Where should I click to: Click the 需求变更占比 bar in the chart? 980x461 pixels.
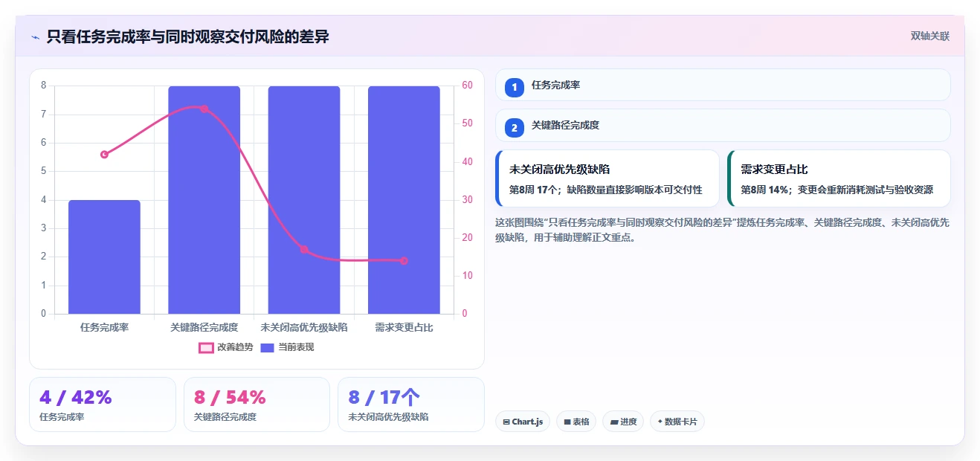(x=404, y=200)
